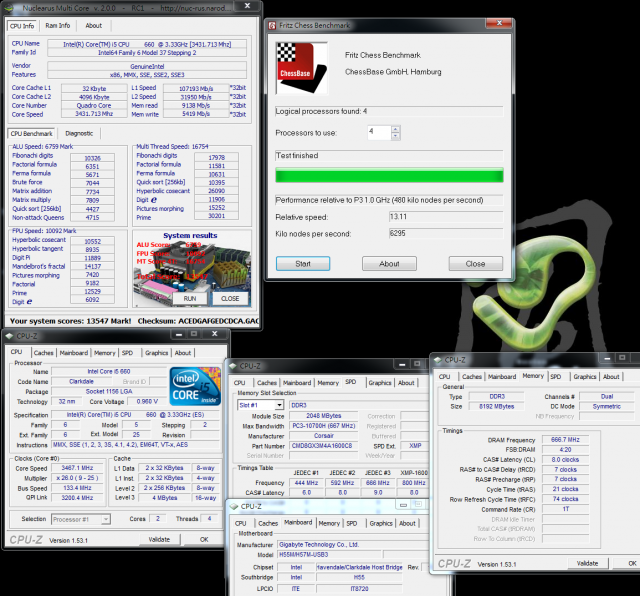Select CPU tab in CPU-Z Memory window
Viewport: 640px width, 596px height.
[444, 377]
